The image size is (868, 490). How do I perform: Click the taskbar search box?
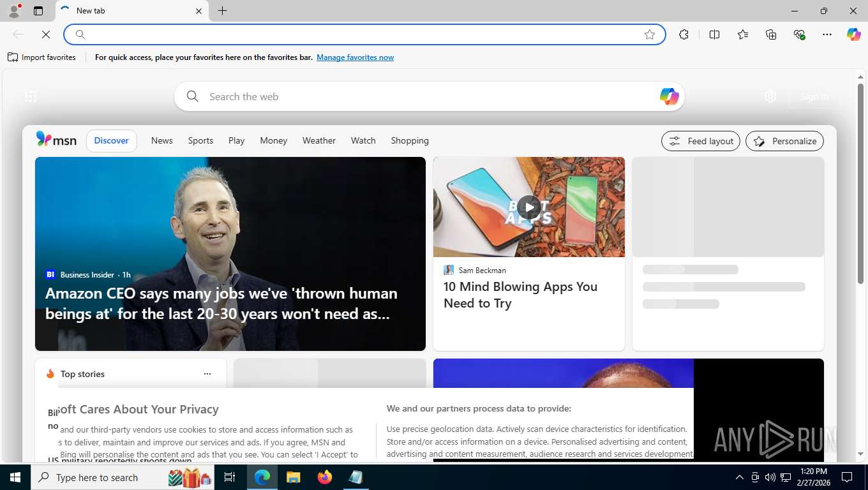pos(123,477)
